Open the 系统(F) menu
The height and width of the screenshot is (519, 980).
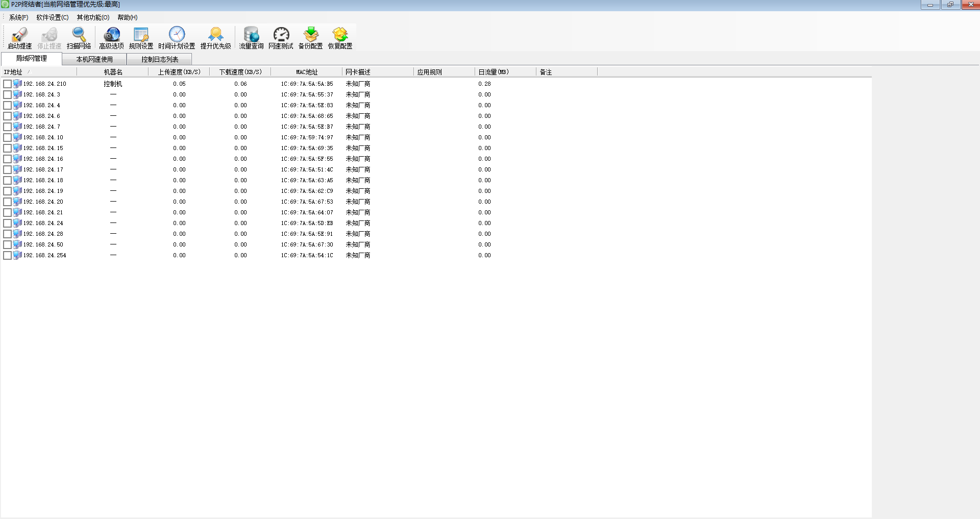pos(18,17)
